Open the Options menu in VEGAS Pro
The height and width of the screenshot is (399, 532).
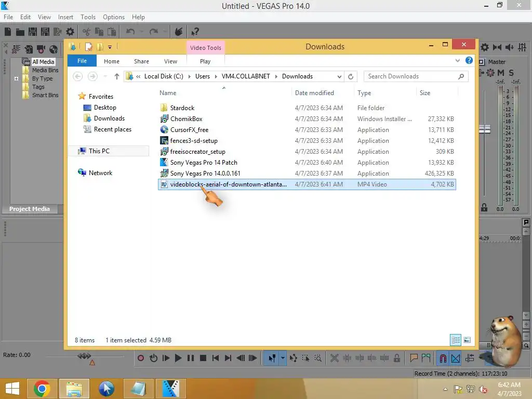[x=114, y=17]
